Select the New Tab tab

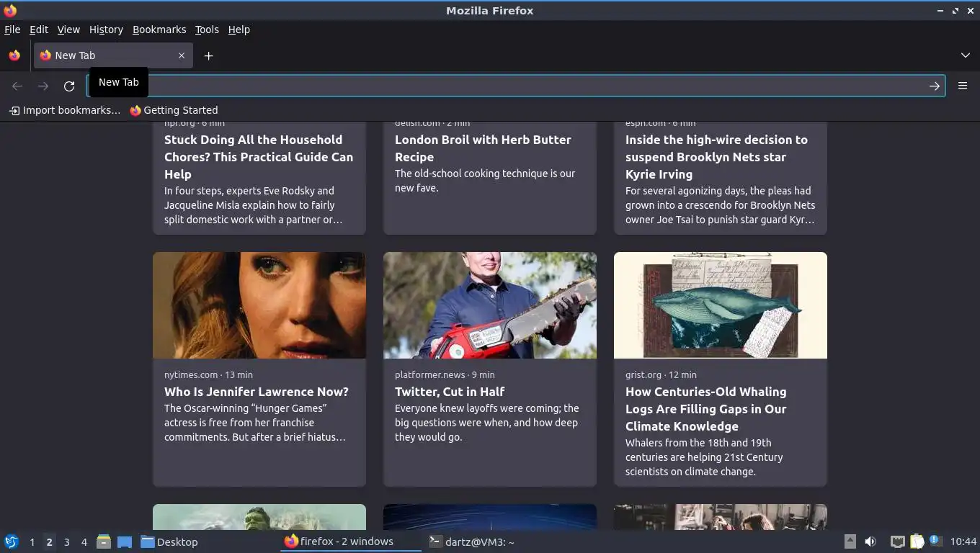[113, 55]
